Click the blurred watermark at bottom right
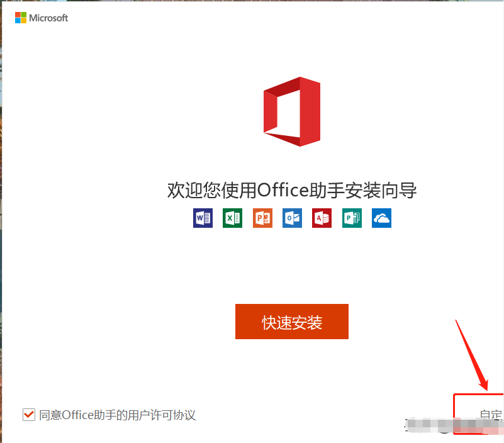Image resolution: width=504 pixels, height=443 pixels. pos(440,425)
